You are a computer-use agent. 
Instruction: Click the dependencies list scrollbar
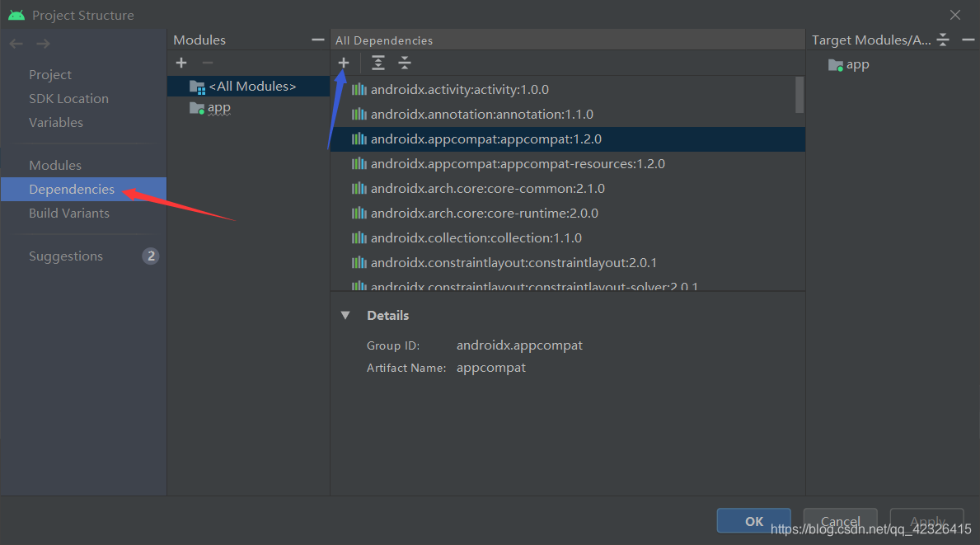799,95
